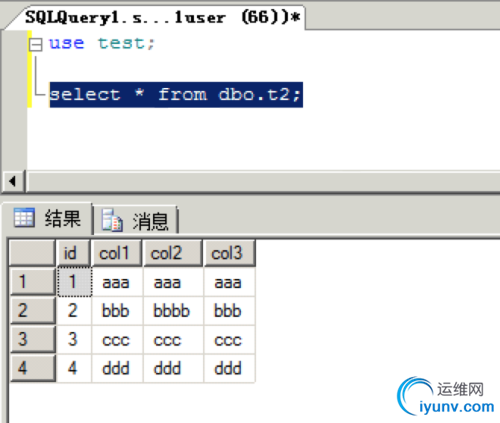The height and width of the screenshot is (423, 500).
Task: Click col2 cell 'aaa'
Action: click(x=173, y=282)
